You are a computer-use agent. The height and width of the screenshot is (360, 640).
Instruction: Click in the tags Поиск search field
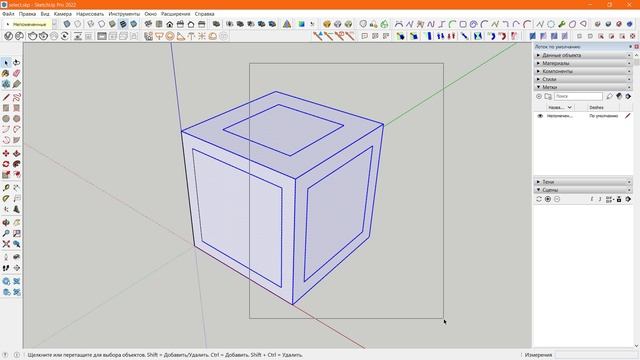[578, 96]
